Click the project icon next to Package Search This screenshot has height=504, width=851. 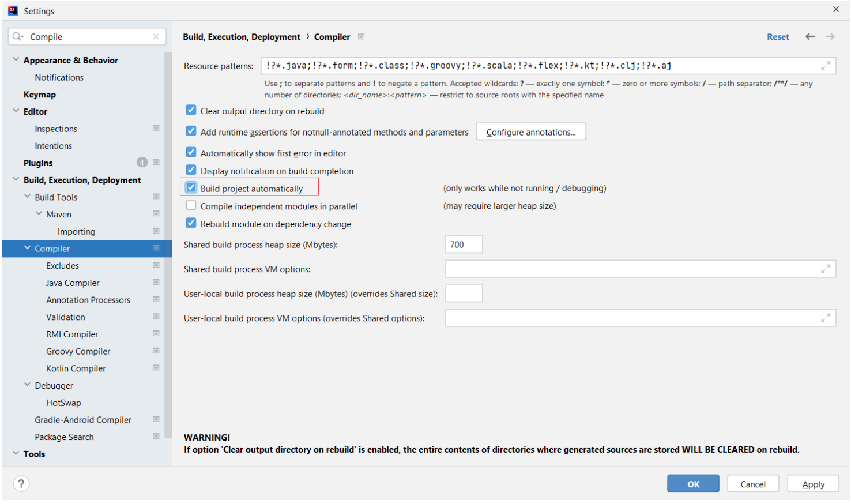click(156, 437)
